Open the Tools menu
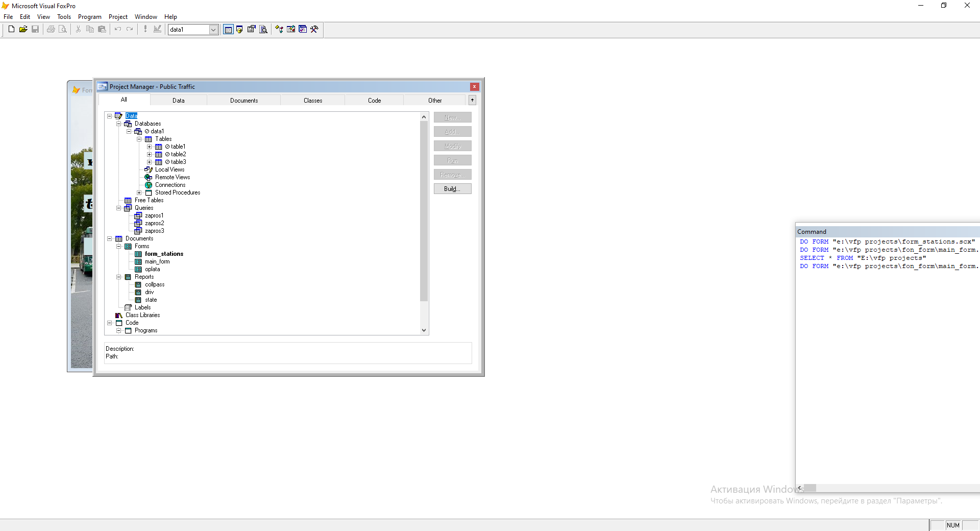Viewport: 980px width, 531px height. (64, 17)
